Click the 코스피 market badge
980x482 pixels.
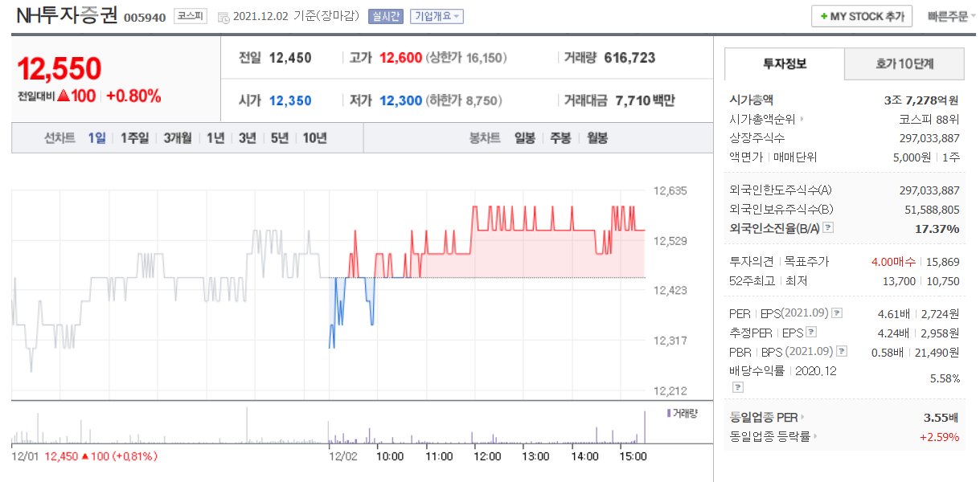(x=191, y=16)
